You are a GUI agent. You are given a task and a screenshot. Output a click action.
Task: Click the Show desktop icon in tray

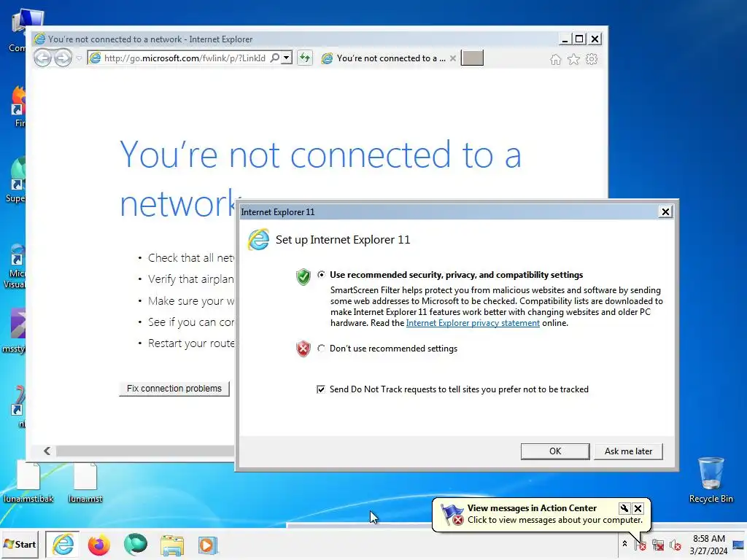pos(739,545)
